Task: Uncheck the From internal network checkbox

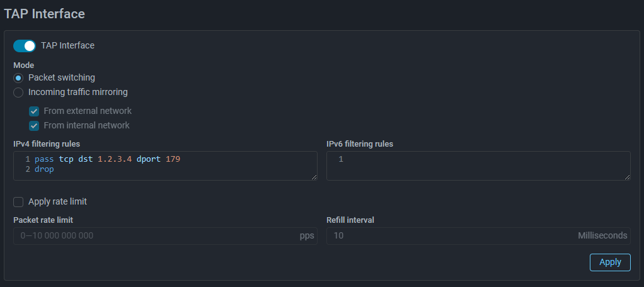Action: [x=34, y=126]
